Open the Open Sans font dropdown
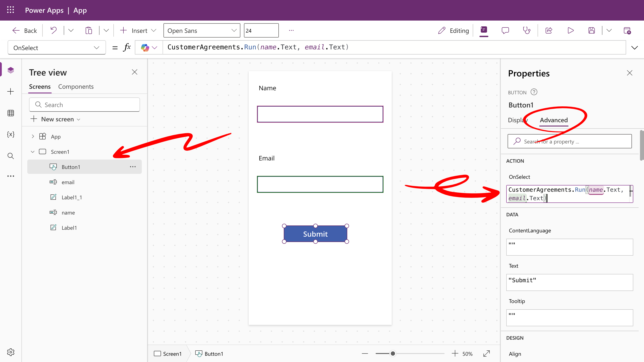 202,30
